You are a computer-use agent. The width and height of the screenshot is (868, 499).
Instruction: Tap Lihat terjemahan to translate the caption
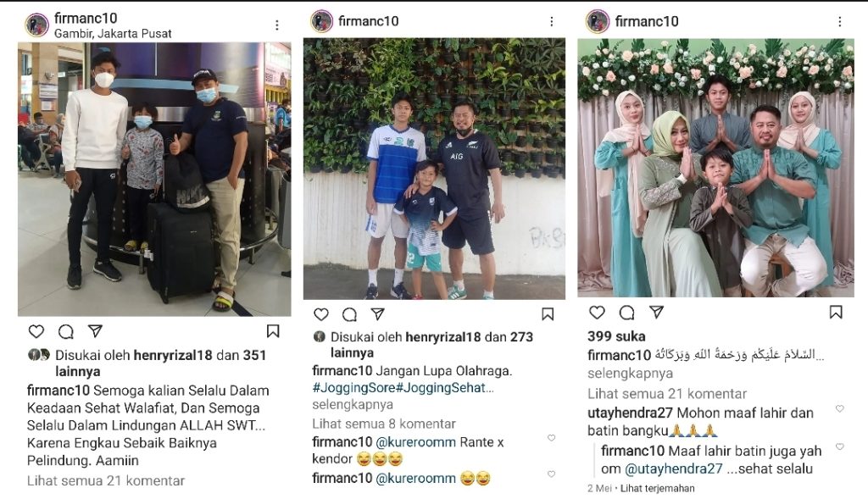click(657, 489)
